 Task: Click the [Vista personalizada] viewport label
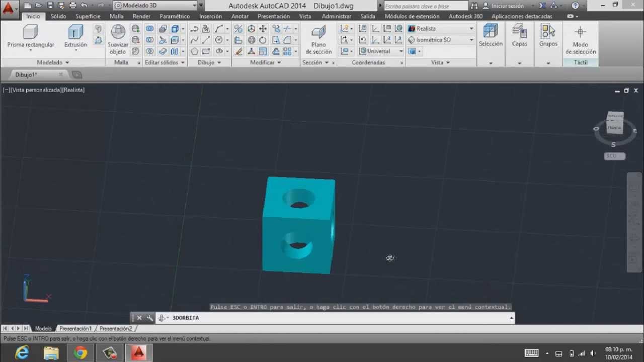(36, 89)
